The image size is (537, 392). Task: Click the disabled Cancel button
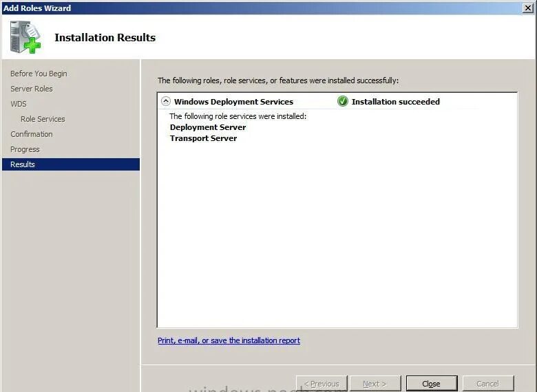[488, 384]
